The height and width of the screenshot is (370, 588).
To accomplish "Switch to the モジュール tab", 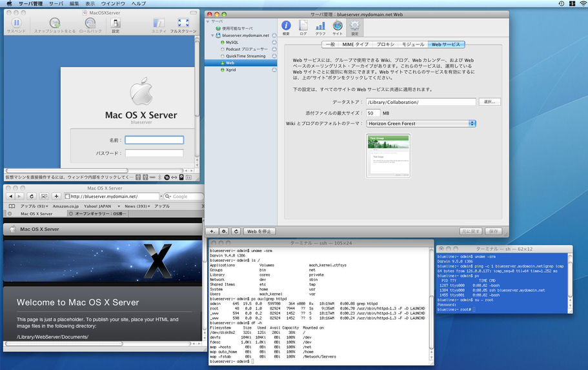I will click(413, 44).
